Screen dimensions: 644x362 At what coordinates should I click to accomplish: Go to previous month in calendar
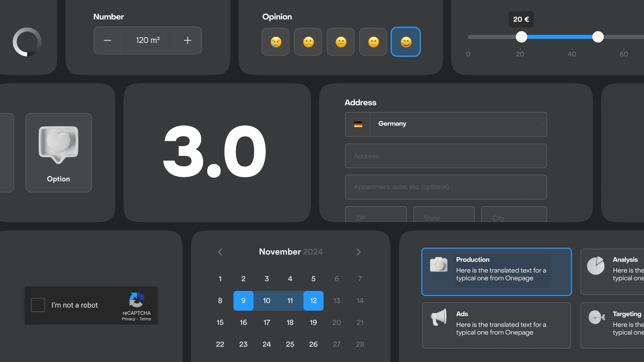tap(220, 252)
